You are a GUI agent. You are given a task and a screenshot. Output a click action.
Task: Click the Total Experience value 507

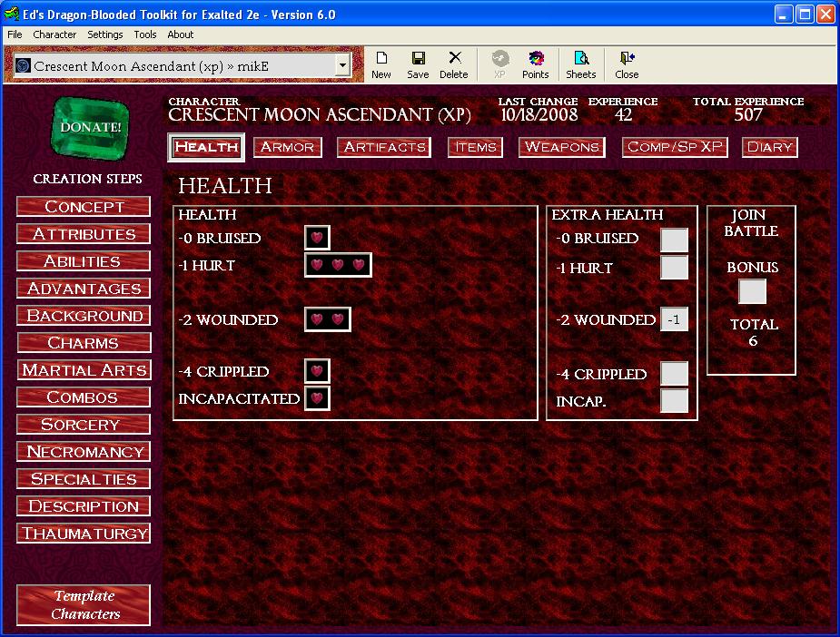748,114
